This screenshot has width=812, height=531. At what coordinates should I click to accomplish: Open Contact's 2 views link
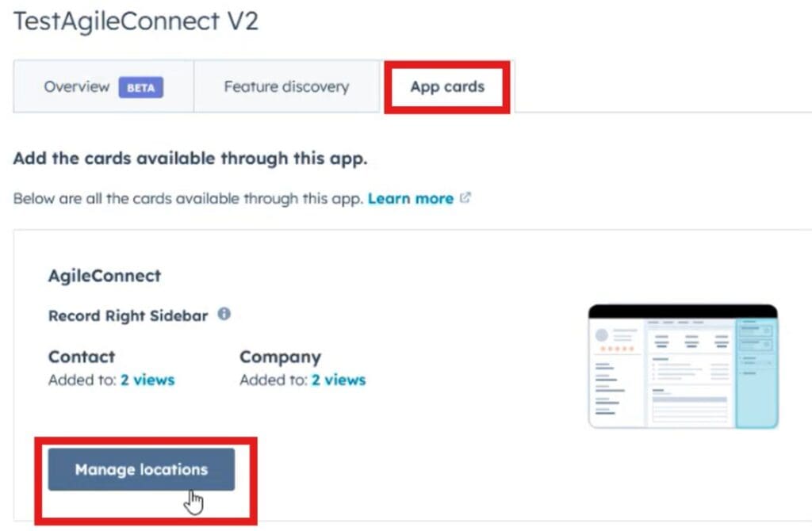[147, 380]
